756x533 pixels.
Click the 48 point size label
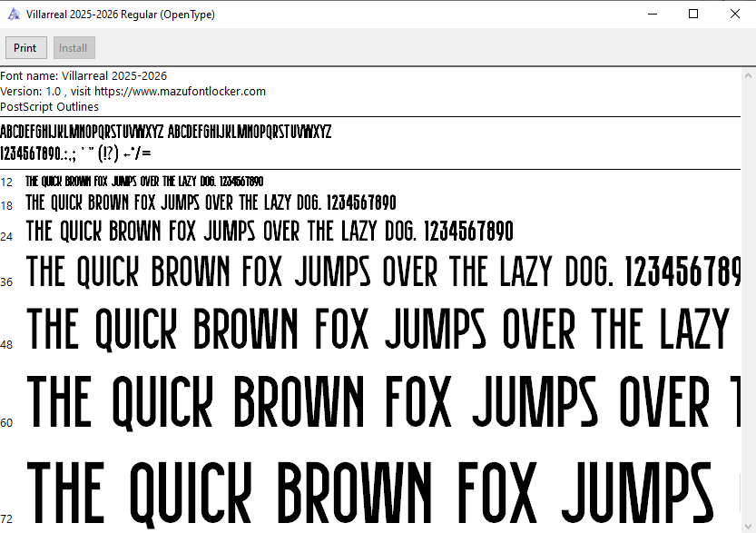point(7,345)
